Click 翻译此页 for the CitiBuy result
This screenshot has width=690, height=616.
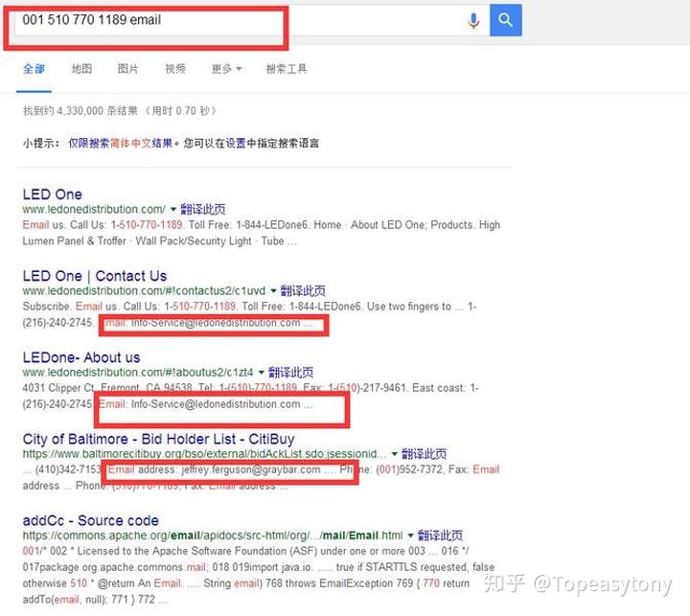point(424,454)
